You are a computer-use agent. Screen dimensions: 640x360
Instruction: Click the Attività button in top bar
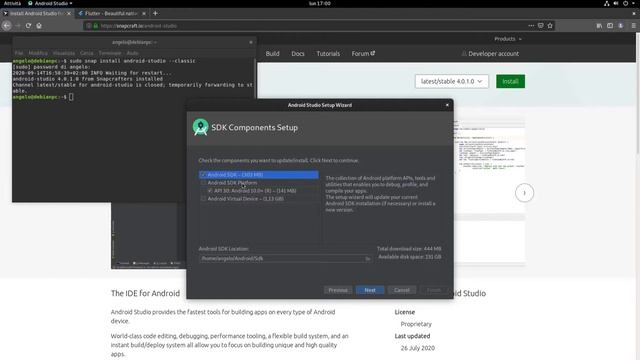coord(12,3)
